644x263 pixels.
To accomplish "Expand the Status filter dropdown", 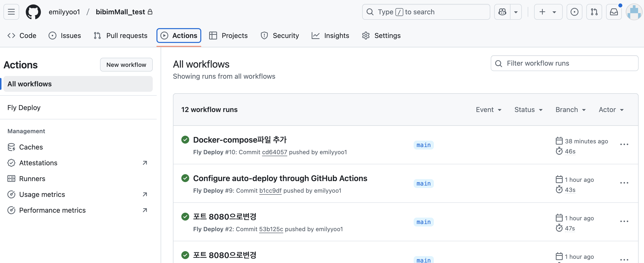I will click(528, 110).
